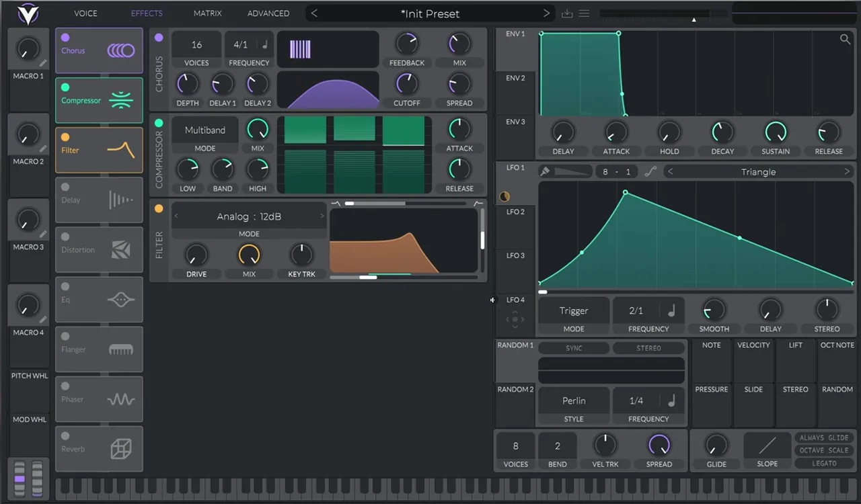Image resolution: width=861 pixels, height=504 pixels.
Task: Select the ENV 2 tab
Action: click(x=515, y=78)
